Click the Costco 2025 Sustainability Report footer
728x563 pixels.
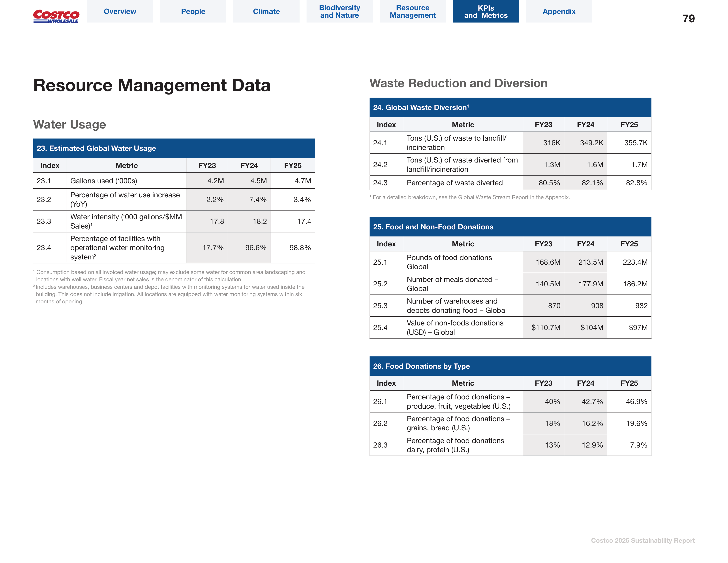(x=643, y=541)
